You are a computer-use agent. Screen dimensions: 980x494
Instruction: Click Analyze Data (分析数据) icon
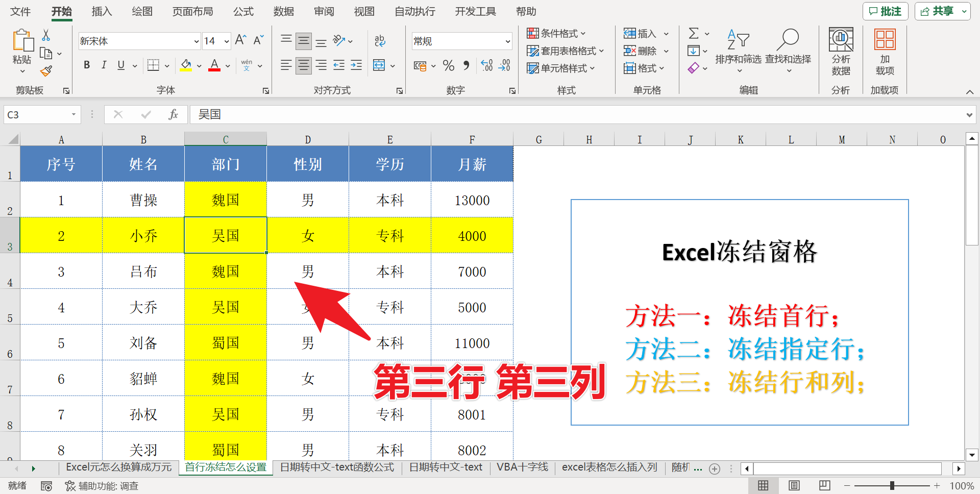point(841,52)
